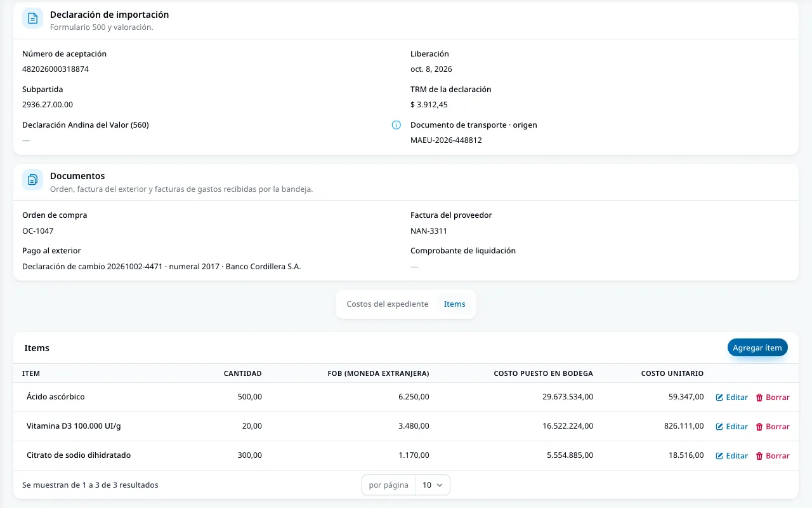Choose Borrar for Vitamina D3 row

pyautogui.click(x=773, y=427)
